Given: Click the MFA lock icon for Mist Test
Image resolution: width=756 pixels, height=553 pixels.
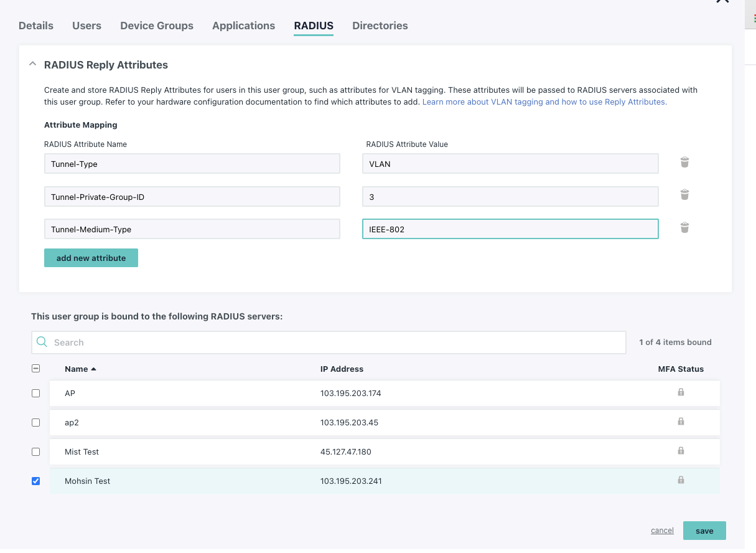Looking at the screenshot, I should [x=681, y=451].
